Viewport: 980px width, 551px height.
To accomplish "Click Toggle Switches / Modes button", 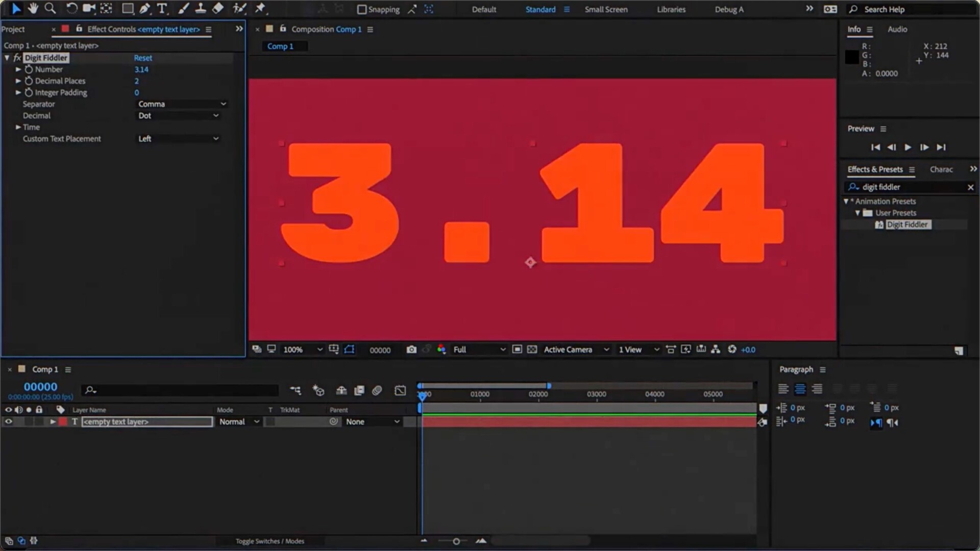I will click(x=269, y=541).
